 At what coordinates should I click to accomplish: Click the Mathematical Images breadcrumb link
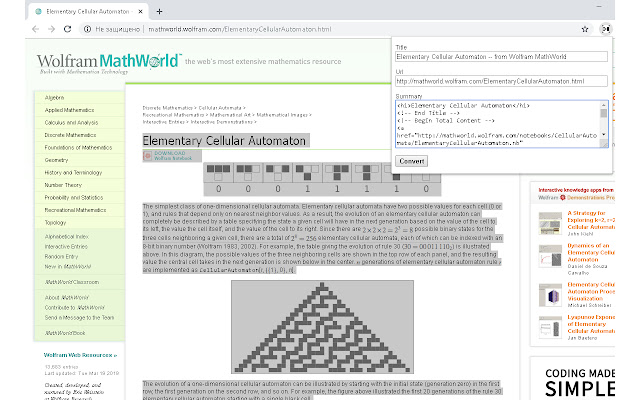[282, 115]
